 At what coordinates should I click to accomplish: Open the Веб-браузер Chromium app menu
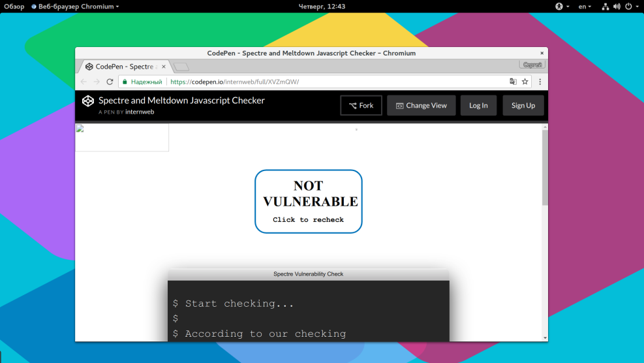tap(75, 7)
